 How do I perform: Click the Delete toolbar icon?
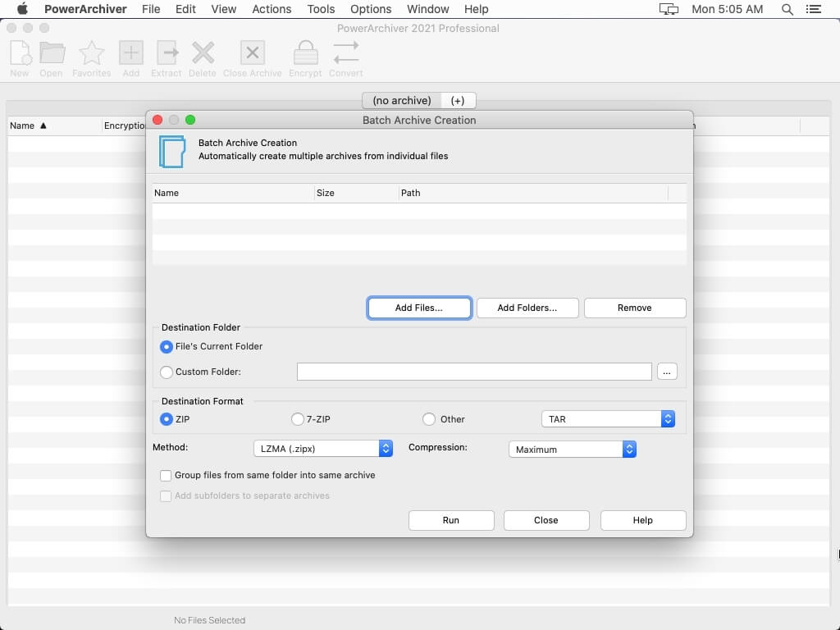(x=203, y=53)
